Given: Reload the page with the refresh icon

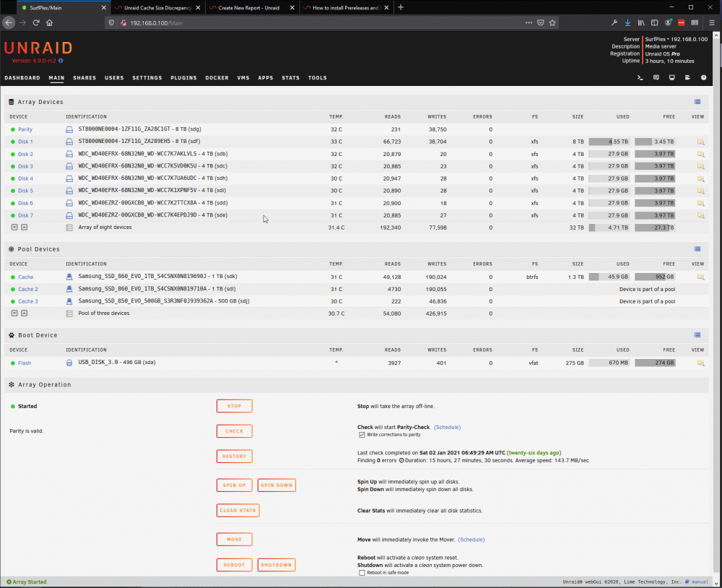Looking at the screenshot, I should pos(36,22).
